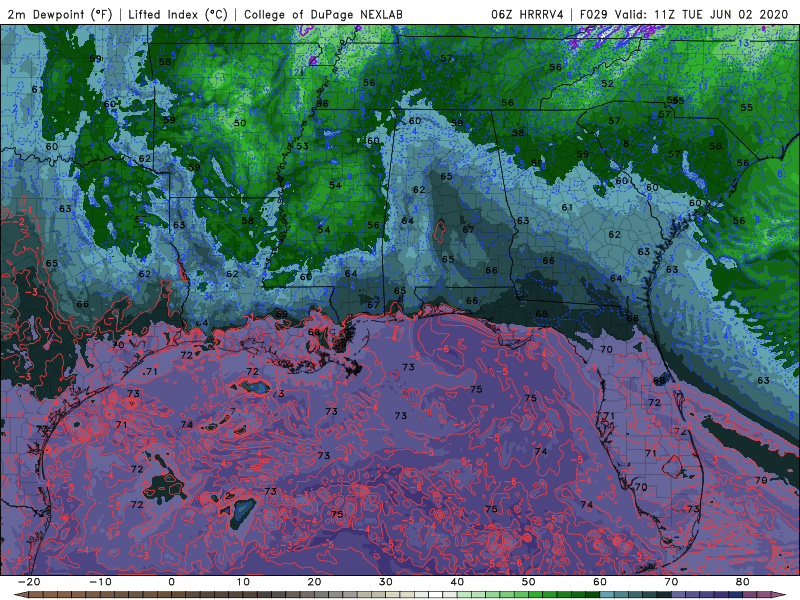Click the dewpoint value 53 over Mississippi
This screenshot has height=600, width=800.
[x=302, y=146]
